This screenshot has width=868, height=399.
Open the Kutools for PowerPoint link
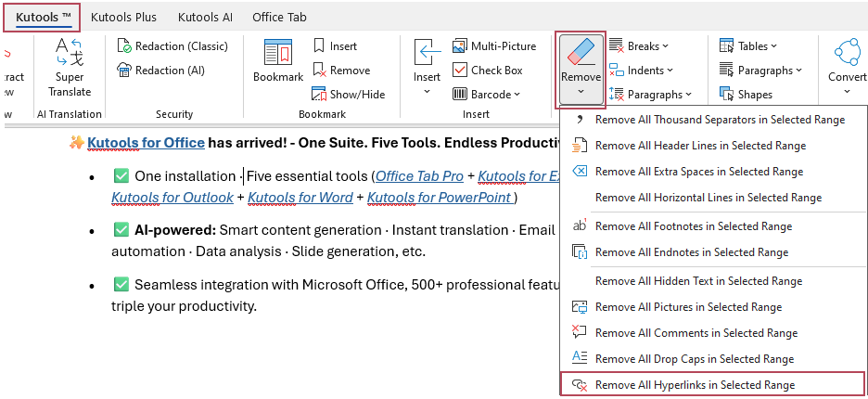point(440,198)
